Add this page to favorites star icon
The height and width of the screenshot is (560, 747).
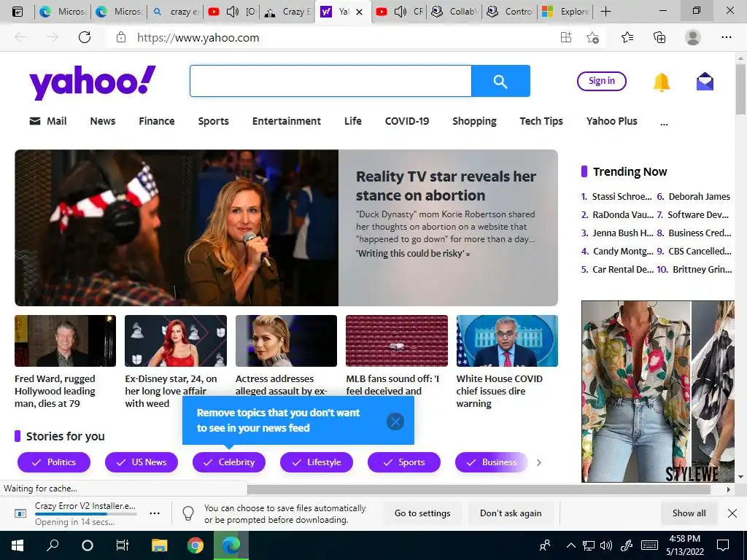[x=592, y=37]
